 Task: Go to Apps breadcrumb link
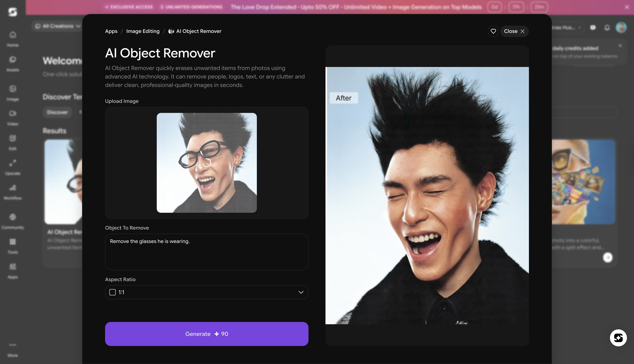click(x=111, y=31)
